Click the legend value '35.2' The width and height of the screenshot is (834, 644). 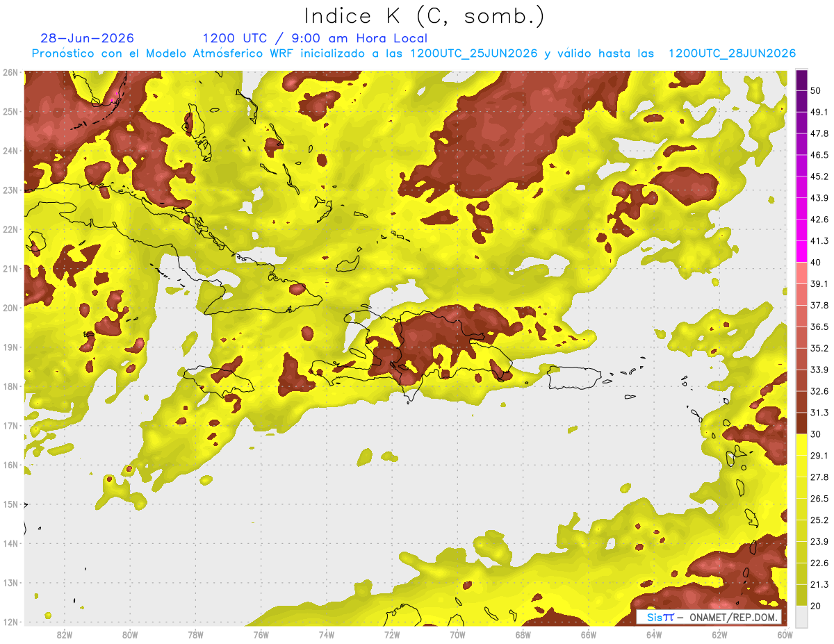pyautogui.click(x=819, y=348)
